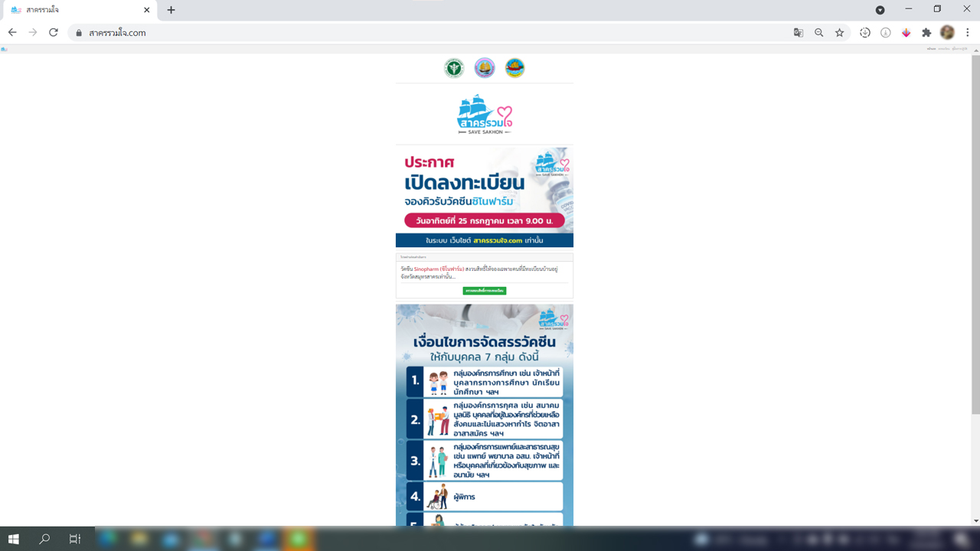The height and width of the screenshot is (551, 980).
Task: Open the Chrome profile avatar
Action: coord(947,32)
